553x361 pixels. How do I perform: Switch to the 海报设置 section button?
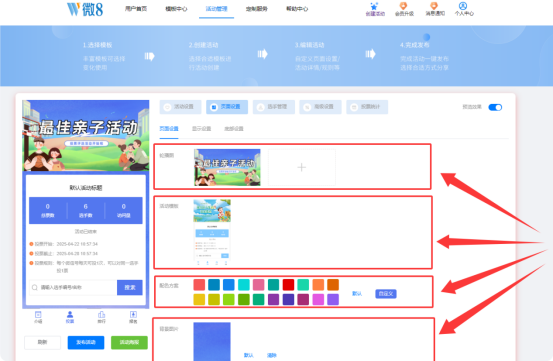pos(320,107)
